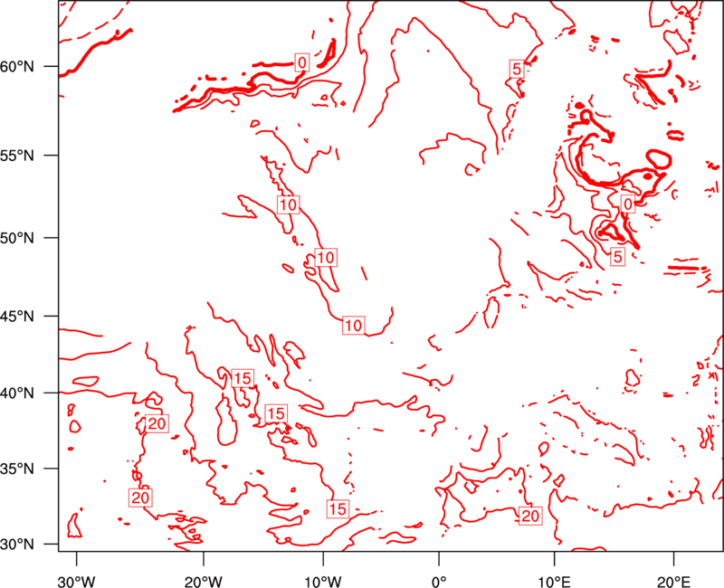
Task: Click the 60°N latitude axis label
Action: 17,67
